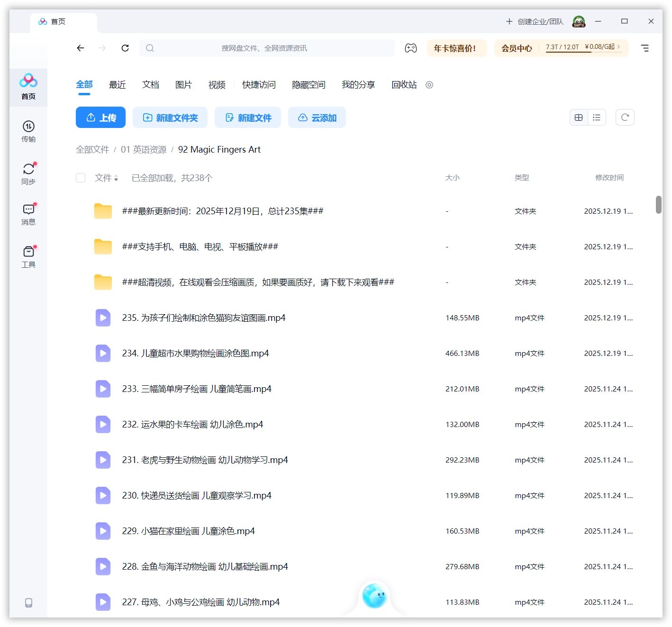Open the 消息 messages icon
672x627 pixels.
point(28,214)
